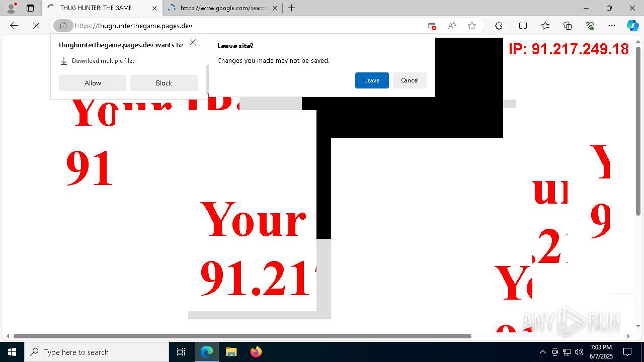The image size is (644, 362).
Task: Open the Favorites list icon
Action: click(x=545, y=26)
